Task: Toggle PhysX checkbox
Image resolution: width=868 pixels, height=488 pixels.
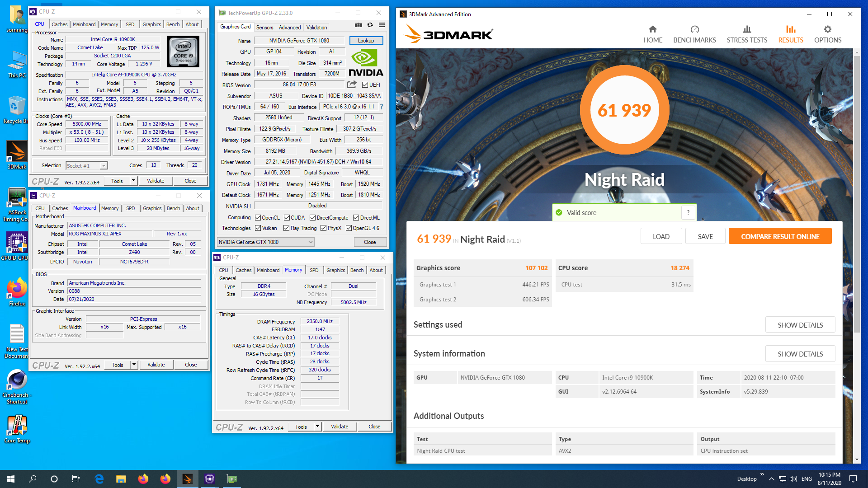Action: click(x=323, y=228)
